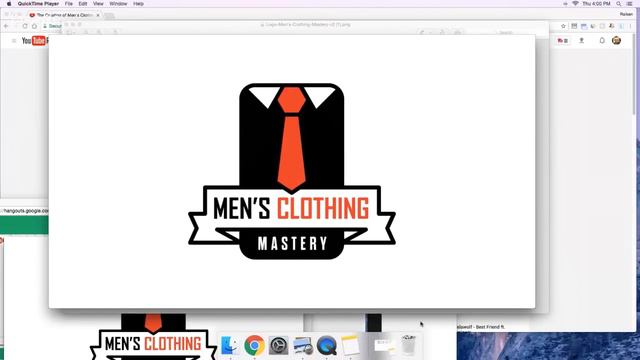Open the Window menu
Image resolution: width=640 pixels, height=360 pixels.
[118, 4]
